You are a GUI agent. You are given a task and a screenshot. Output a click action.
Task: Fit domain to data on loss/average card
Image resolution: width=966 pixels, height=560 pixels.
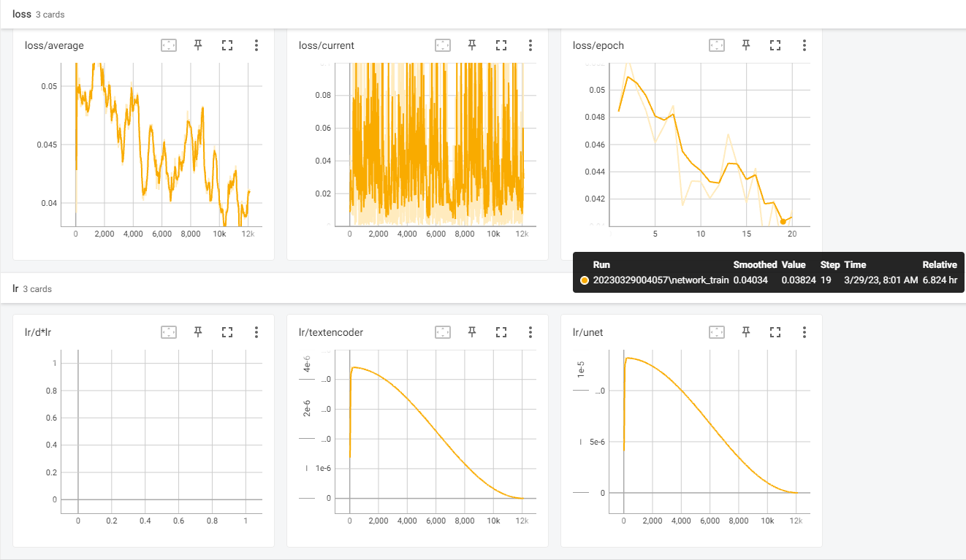[x=169, y=45]
